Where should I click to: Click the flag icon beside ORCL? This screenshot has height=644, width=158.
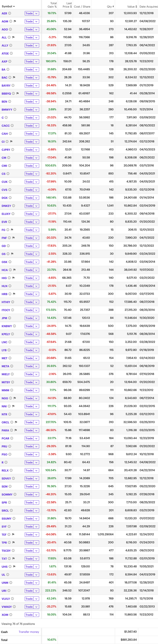(x=16, y=422)
